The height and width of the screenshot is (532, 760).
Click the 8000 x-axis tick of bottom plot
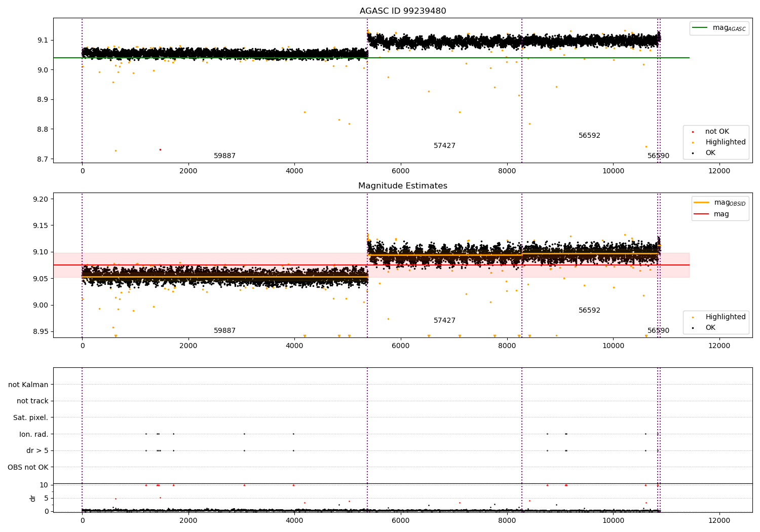click(x=507, y=521)
